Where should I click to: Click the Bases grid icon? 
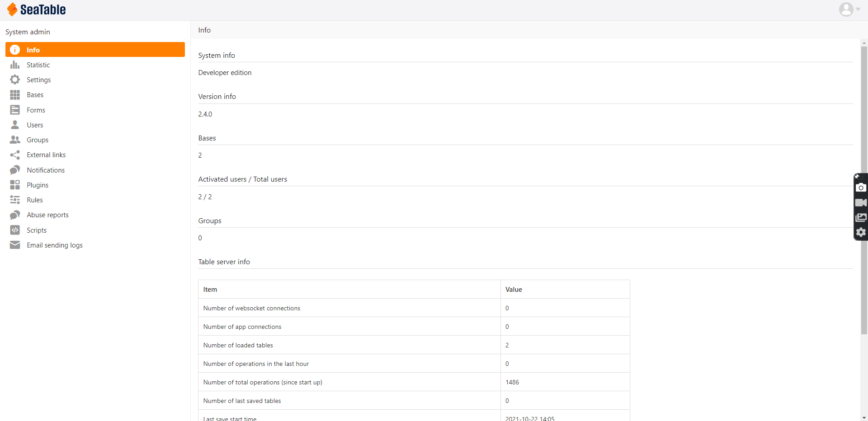(15, 95)
